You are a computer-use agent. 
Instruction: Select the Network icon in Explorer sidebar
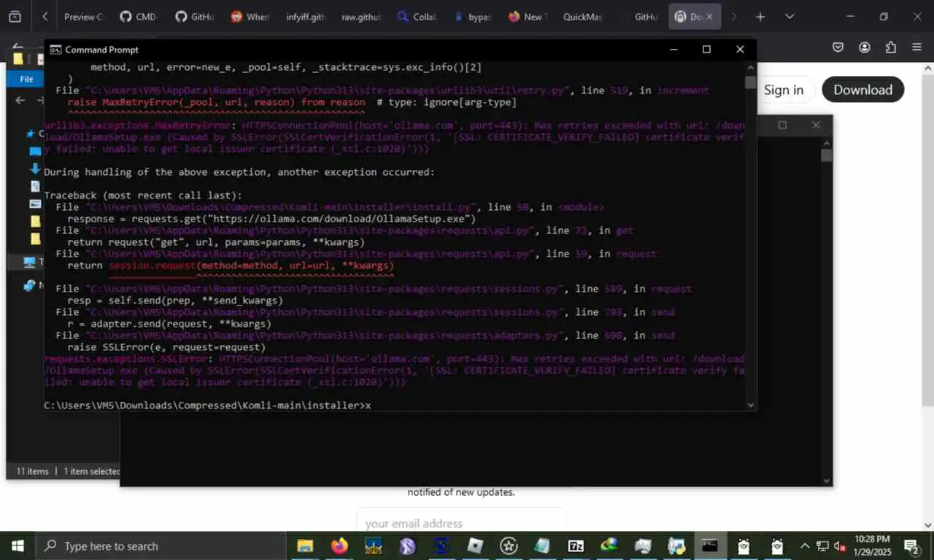pyautogui.click(x=29, y=285)
